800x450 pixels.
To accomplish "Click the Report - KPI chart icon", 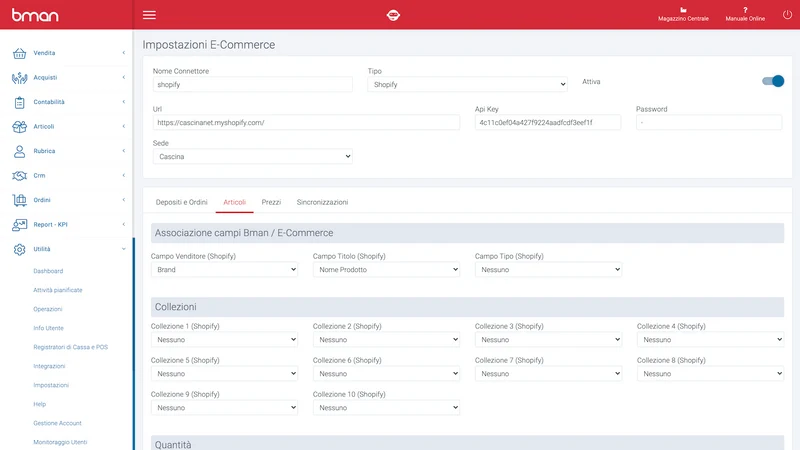I will (x=19, y=224).
